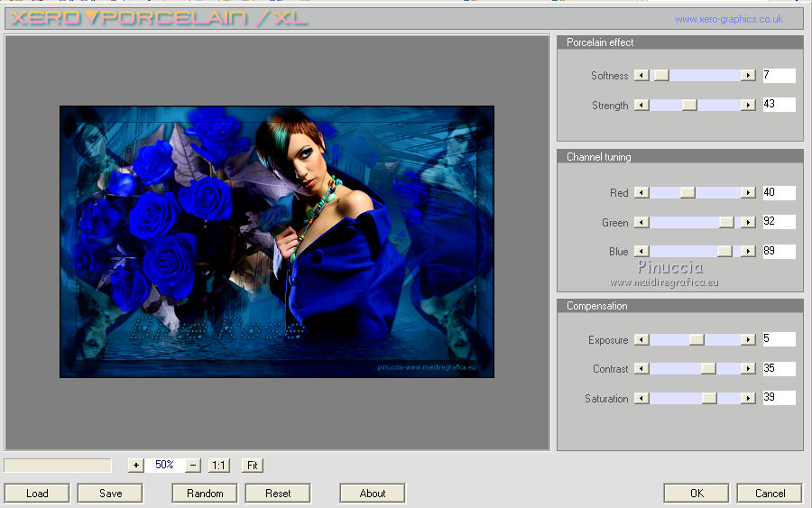The height and width of the screenshot is (508, 812).
Task: Open the About dialog
Action: [373, 494]
